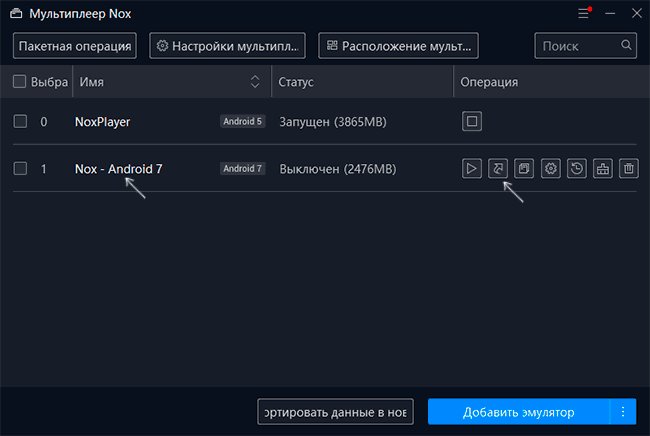Focus the Поиск search field
650x436 pixels.
pyautogui.click(x=585, y=46)
